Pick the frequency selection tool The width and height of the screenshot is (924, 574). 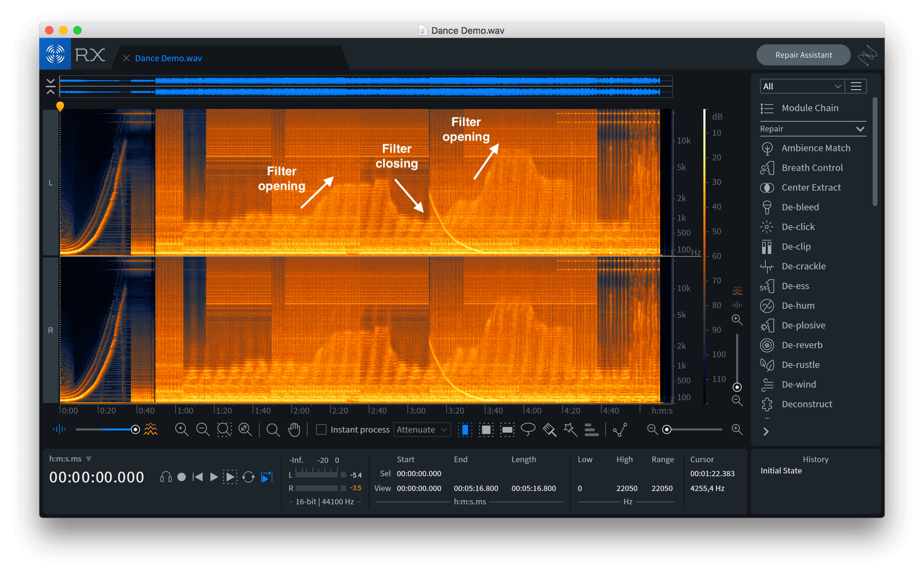click(x=507, y=430)
